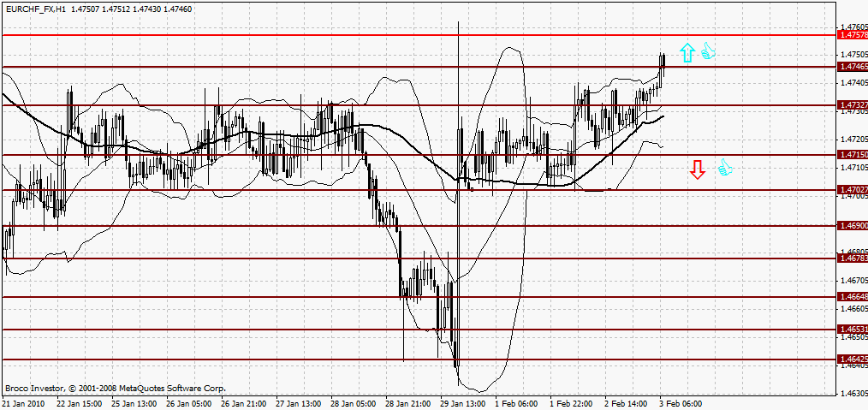Viewport: 868px width, 410px height.
Task: Click the 1.47327 price level label
Action: pyautogui.click(x=853, y=104)
